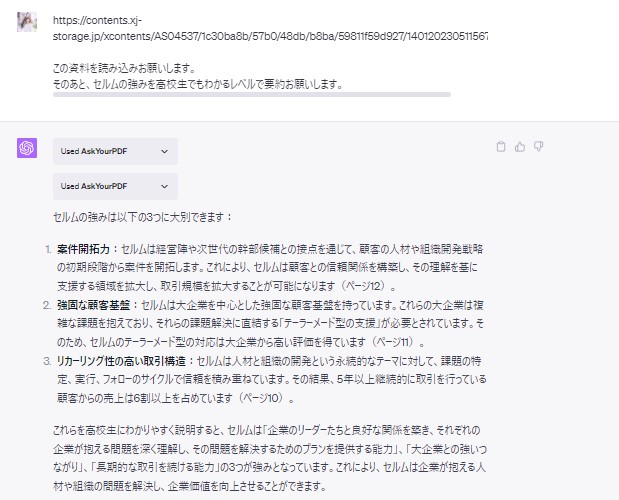Click the thumbs up feedback icon
The image size is (619, 500).
[x=519, y=147]
